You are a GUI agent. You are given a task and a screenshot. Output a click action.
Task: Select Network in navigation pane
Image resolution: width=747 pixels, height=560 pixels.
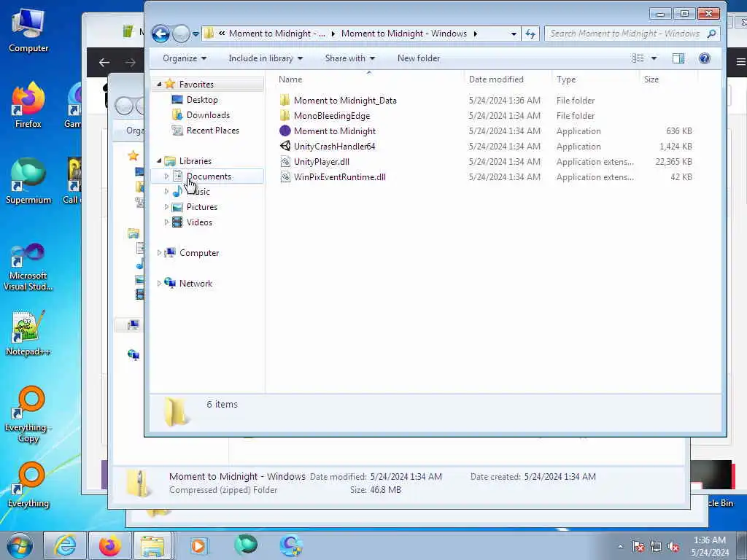196,284
